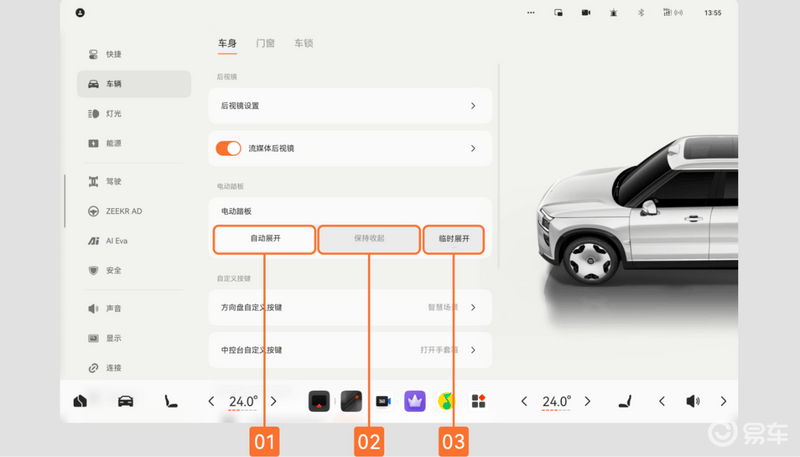This screenshot has width=800, height=457.
Task: Lower the volume with left arrow
Action: click(x=661, y=401)
